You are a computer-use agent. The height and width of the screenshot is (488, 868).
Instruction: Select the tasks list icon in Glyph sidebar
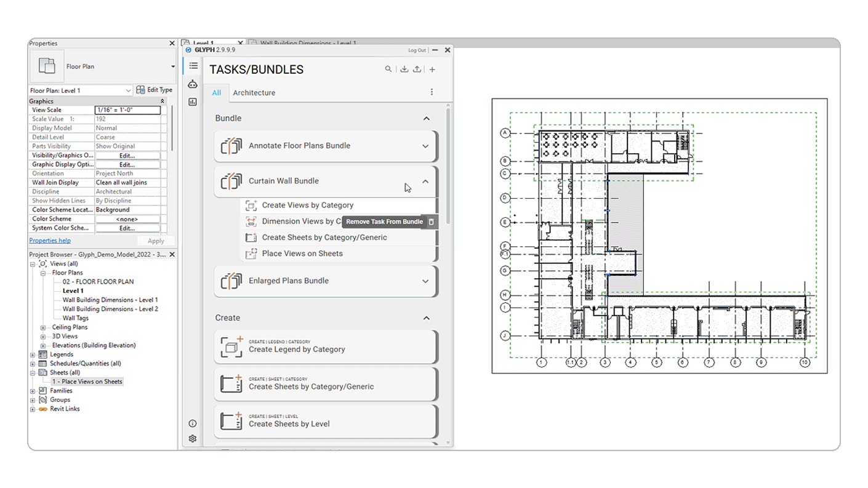point(193,65)
